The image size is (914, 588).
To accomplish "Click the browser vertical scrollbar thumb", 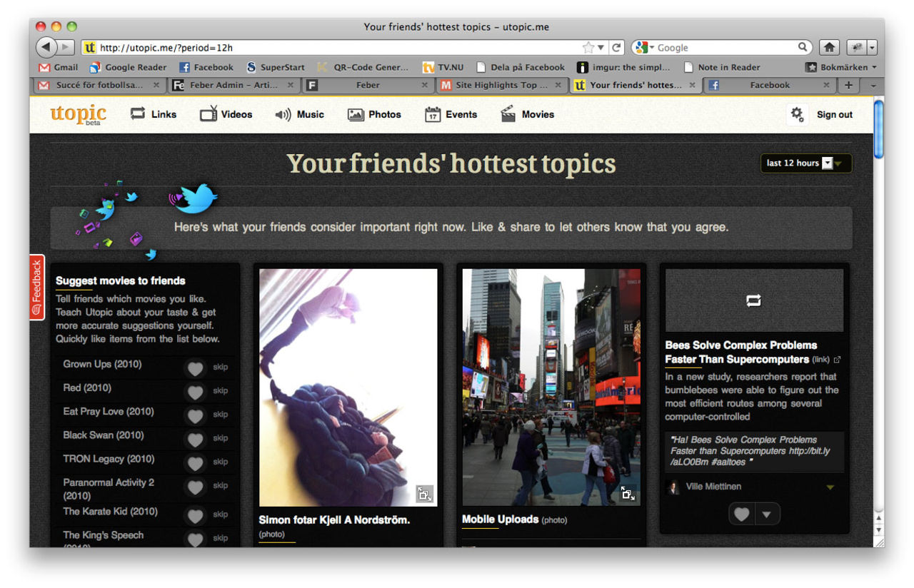I will pos(878,128).
